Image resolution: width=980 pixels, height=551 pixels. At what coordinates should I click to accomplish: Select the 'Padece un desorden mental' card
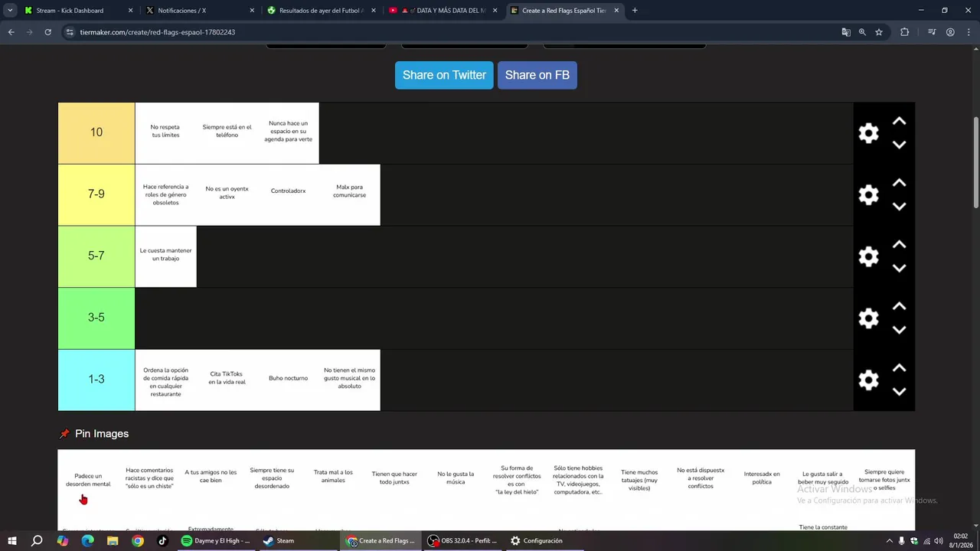(88, 480)
